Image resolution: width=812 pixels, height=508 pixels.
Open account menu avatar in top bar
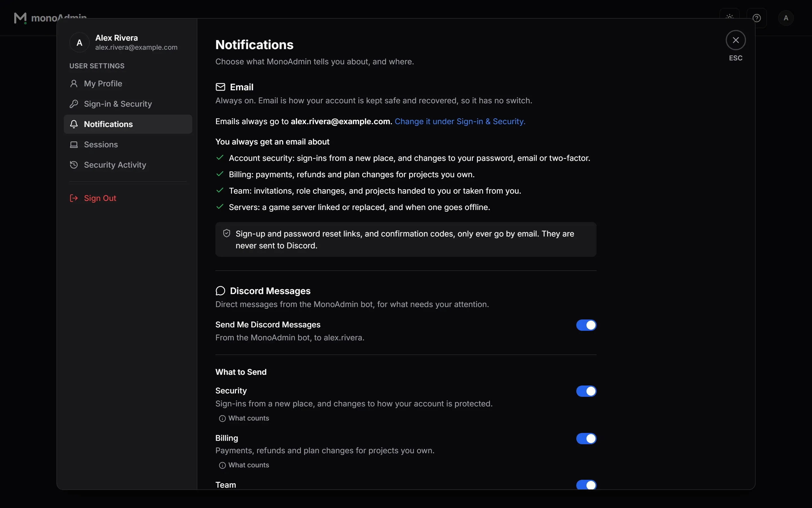point(786,18)
